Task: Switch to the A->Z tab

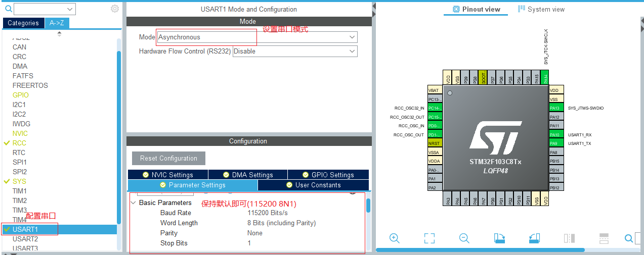Action: point(57,23)
